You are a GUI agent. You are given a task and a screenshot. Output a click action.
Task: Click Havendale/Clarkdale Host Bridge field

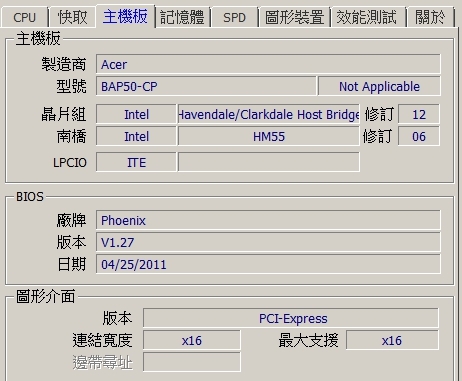coord(269,114)
